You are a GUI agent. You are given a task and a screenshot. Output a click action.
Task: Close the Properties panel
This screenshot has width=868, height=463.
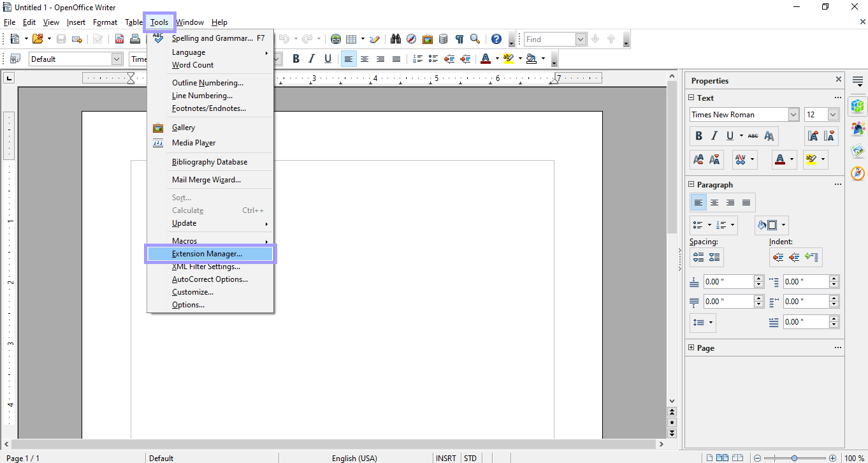coord(838,79)
